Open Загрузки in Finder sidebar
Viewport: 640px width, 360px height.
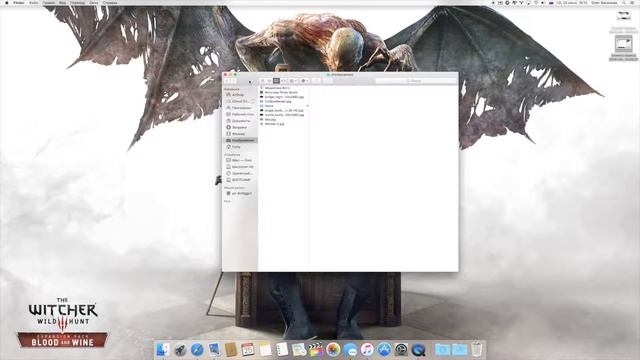point(239,127)
